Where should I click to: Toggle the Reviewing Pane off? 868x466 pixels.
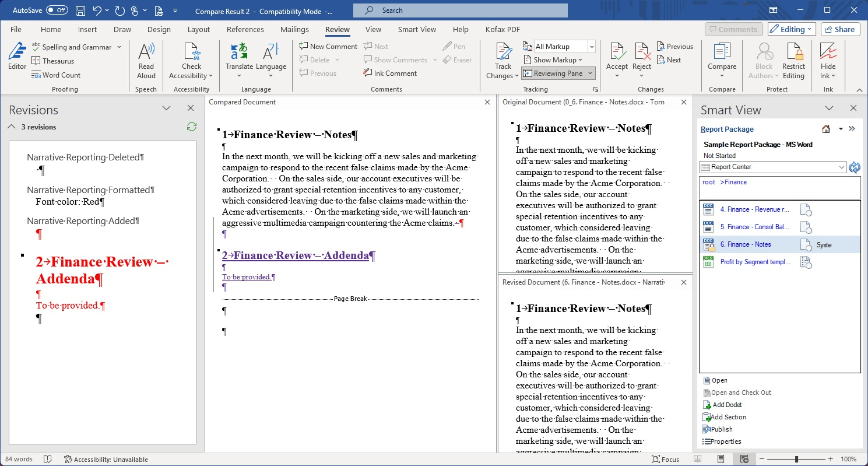pos(558,73)
